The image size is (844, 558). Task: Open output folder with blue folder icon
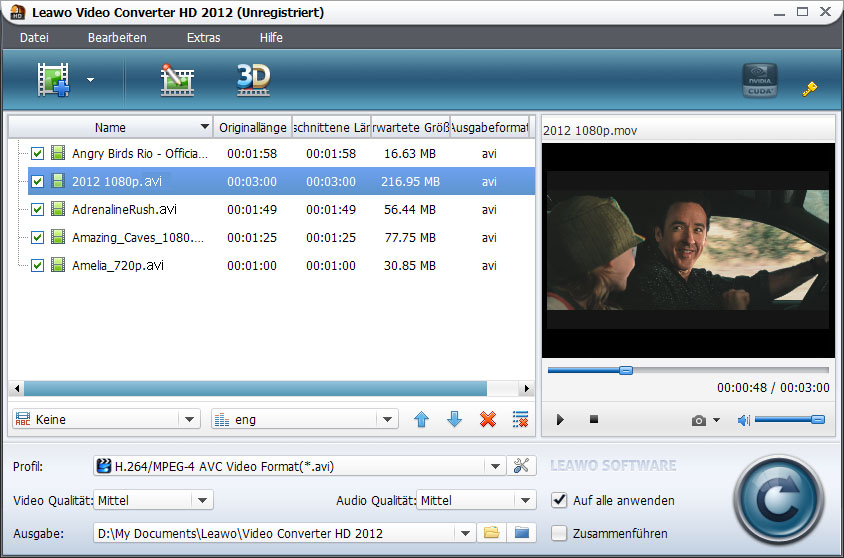pyautogui.click(x=522, y=533)
